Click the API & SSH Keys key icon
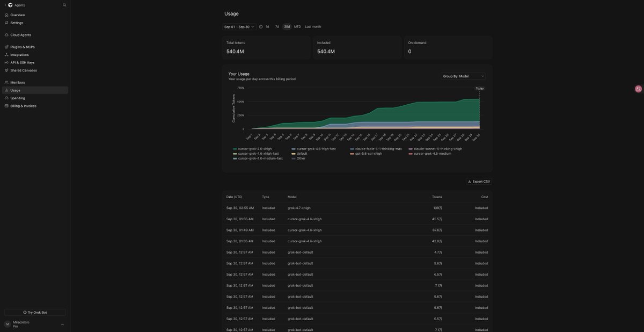 pyautogui.click(x=6, y=62)
